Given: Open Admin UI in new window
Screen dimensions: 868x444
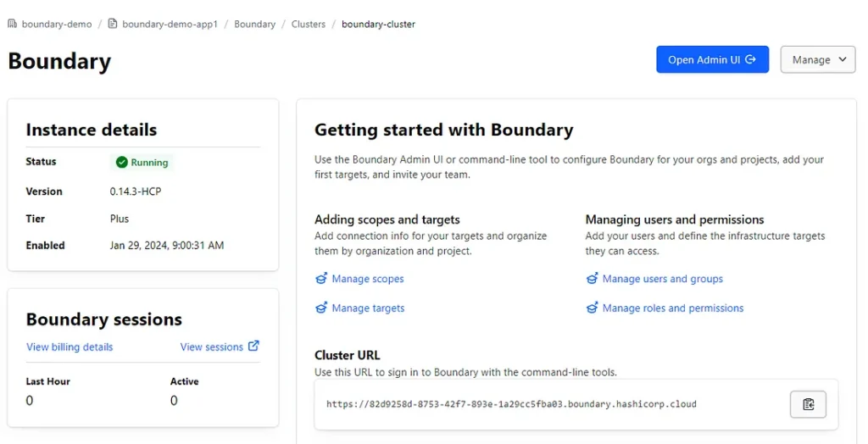Looking at the screenshot, I should click(x=712, y=59).
